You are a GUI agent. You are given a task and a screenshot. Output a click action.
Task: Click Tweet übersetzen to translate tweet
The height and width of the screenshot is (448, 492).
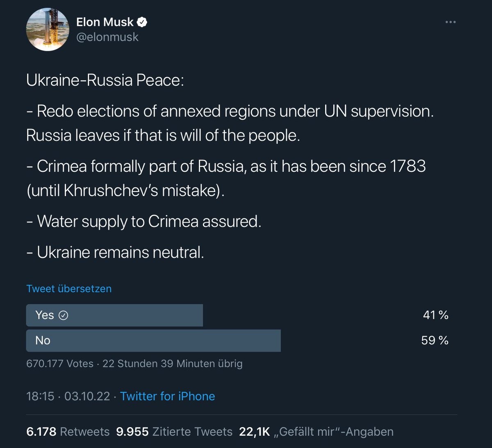(x=69, y=288)
